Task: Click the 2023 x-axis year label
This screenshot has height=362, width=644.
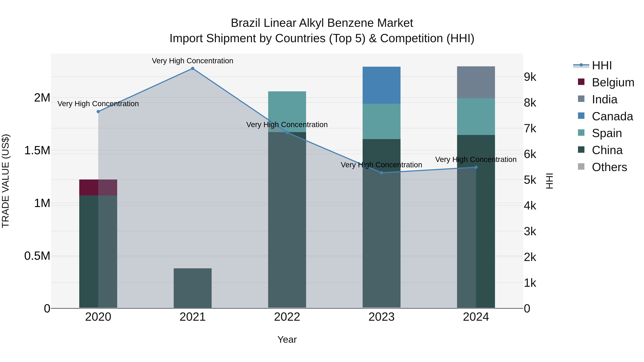Action: tap(382, 317)
